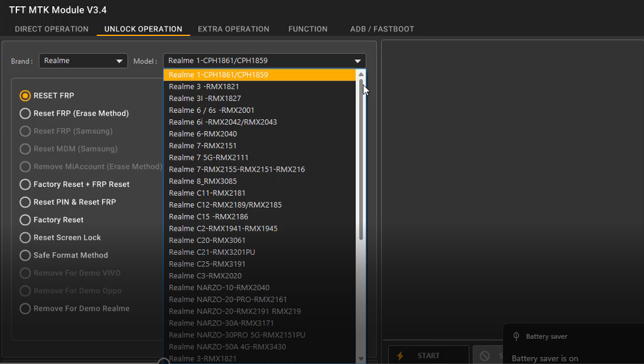644x364 pixels.
Task: Pick Realme NARZO-30A-RMX3171 model
Action: click(x=260, y=323)
